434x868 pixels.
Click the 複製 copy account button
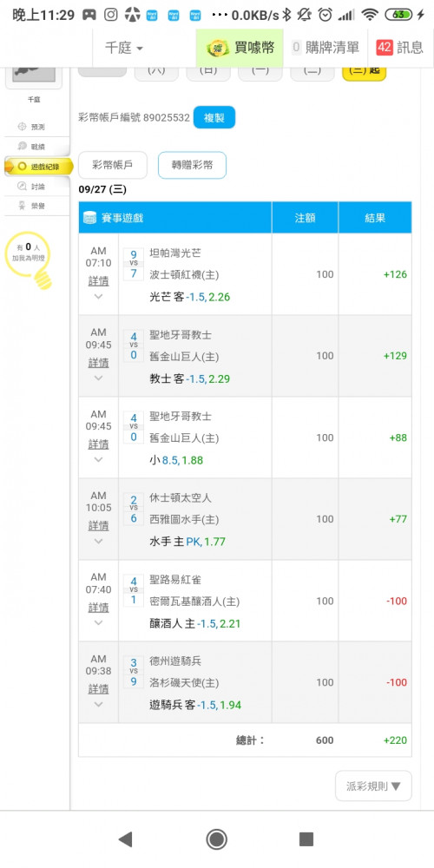click(214, 117)
